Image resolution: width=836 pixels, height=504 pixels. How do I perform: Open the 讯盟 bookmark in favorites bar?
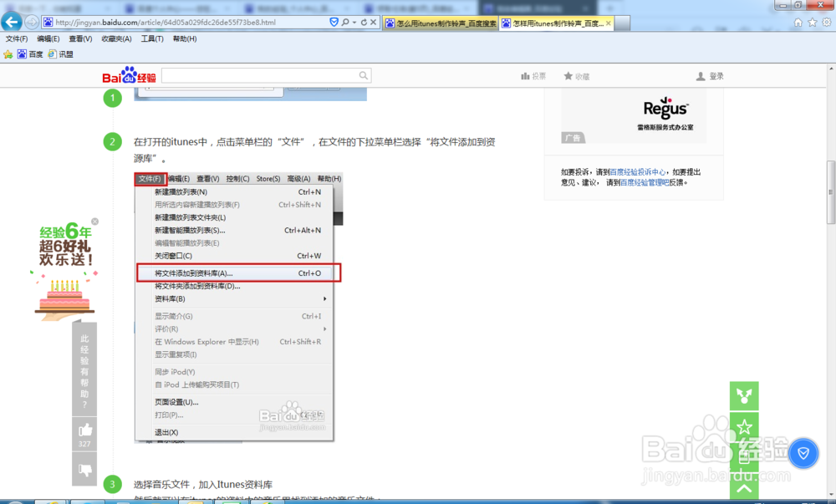click(60, 54)
